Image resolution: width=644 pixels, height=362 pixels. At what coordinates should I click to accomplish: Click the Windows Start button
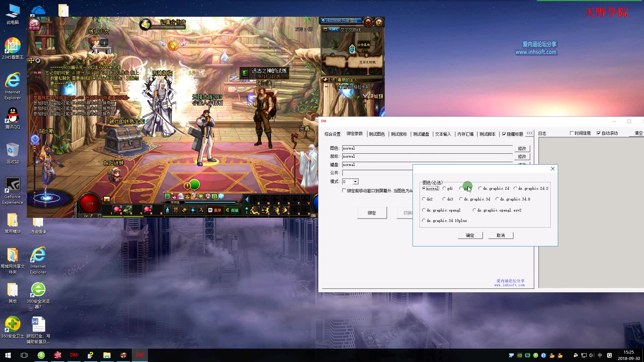[8, 355]
